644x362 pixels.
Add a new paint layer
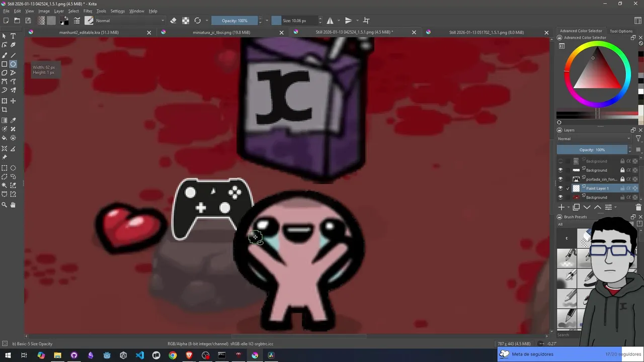[561, 207]
